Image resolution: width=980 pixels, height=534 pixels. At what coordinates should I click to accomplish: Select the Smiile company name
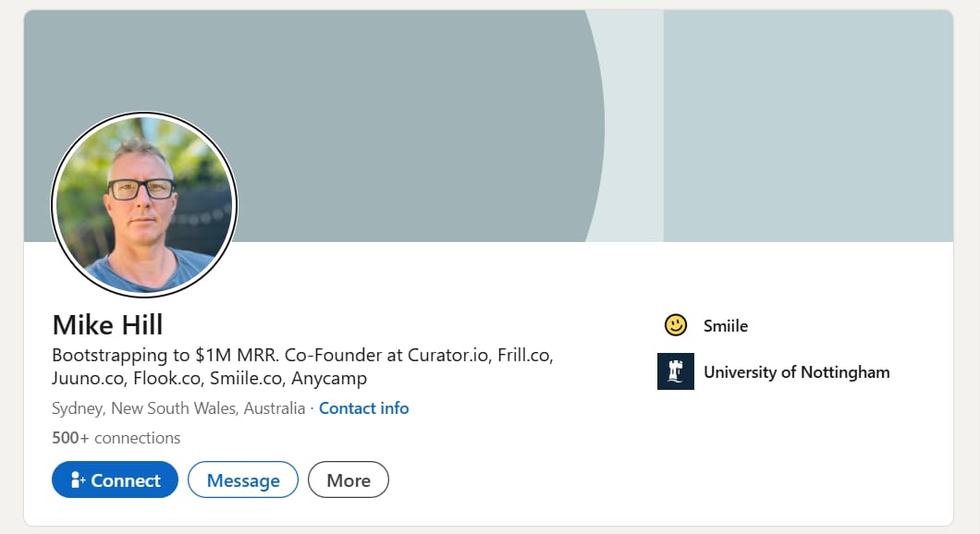tap(727, 325)
